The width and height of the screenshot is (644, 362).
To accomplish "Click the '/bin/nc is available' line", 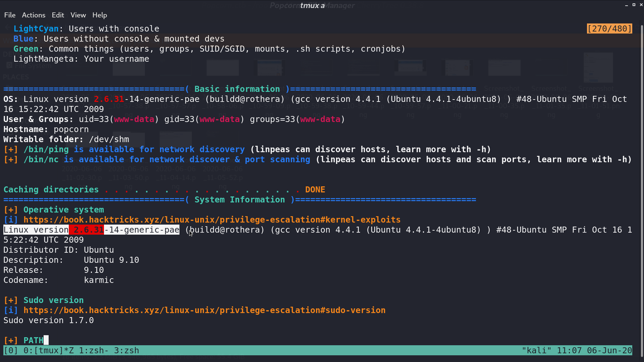I will tap(318, 160).
